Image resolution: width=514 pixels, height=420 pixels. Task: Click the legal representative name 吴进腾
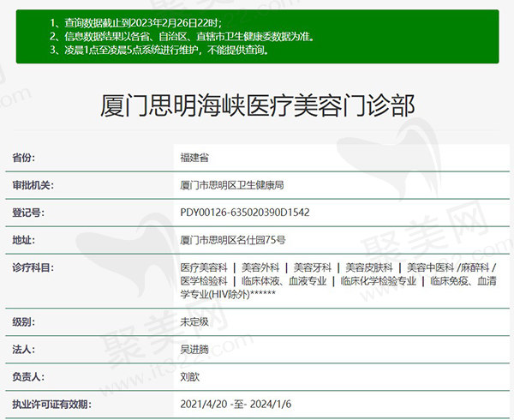click(194, 350)
